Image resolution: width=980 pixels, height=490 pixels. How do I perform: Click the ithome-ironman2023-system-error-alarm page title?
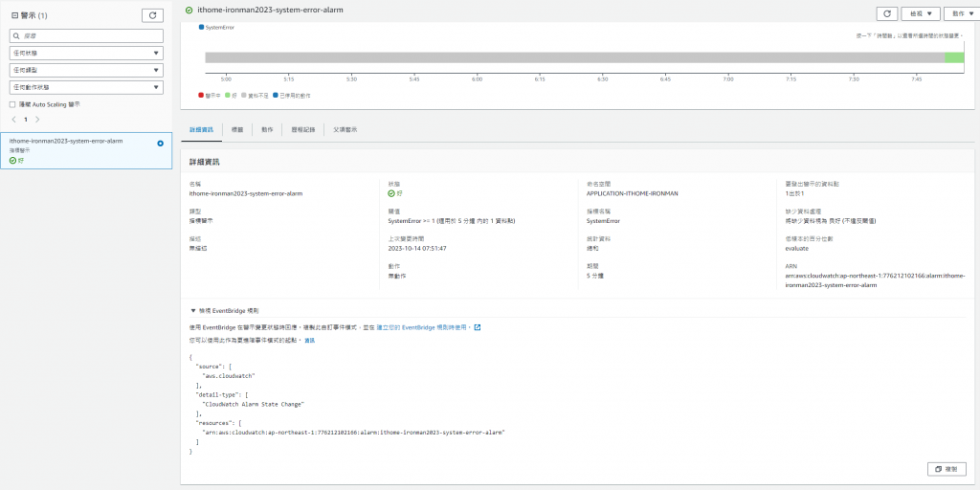click(x=269, y=11)
